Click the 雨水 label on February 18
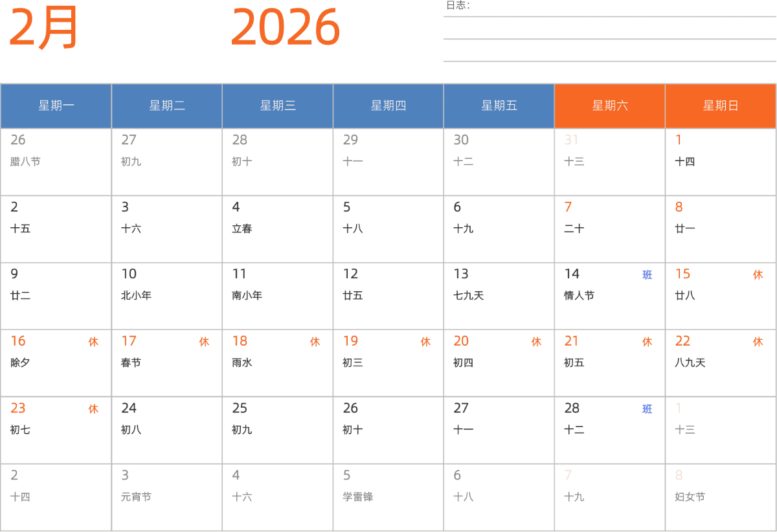This screenshot has height=532, width=777. pyautogui.click(x=242, y=362)
